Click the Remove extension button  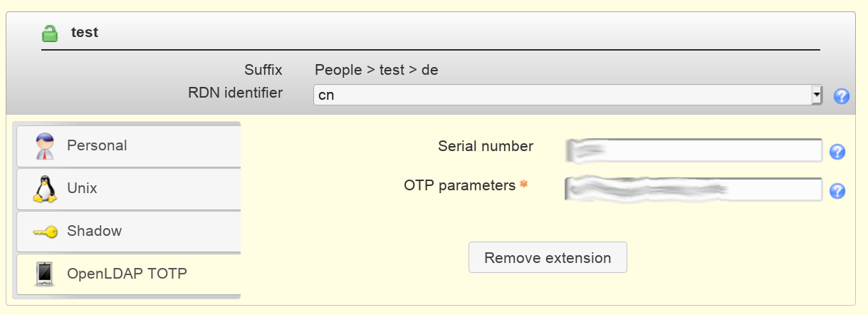click(548, 257)
